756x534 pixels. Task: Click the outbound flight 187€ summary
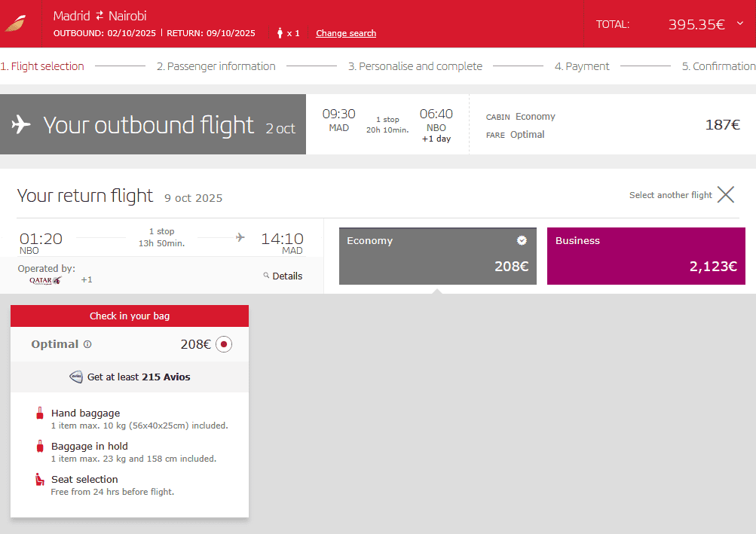(722, 125)
